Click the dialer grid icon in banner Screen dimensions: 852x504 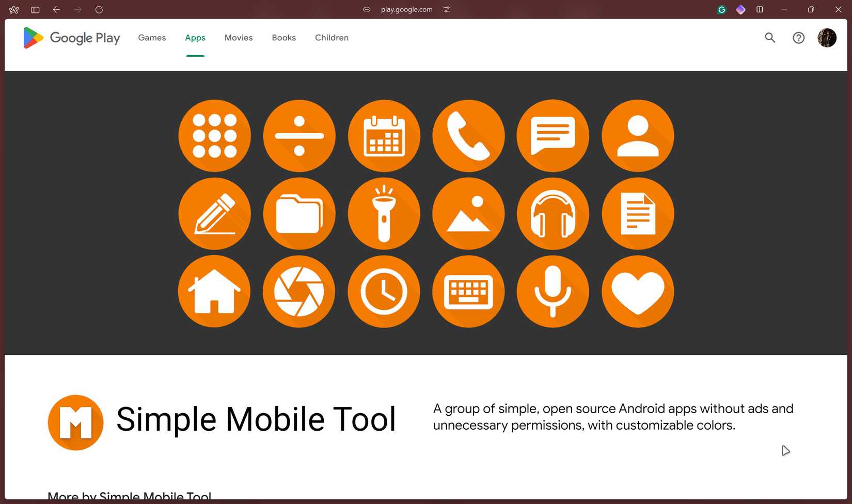point(214,136)
